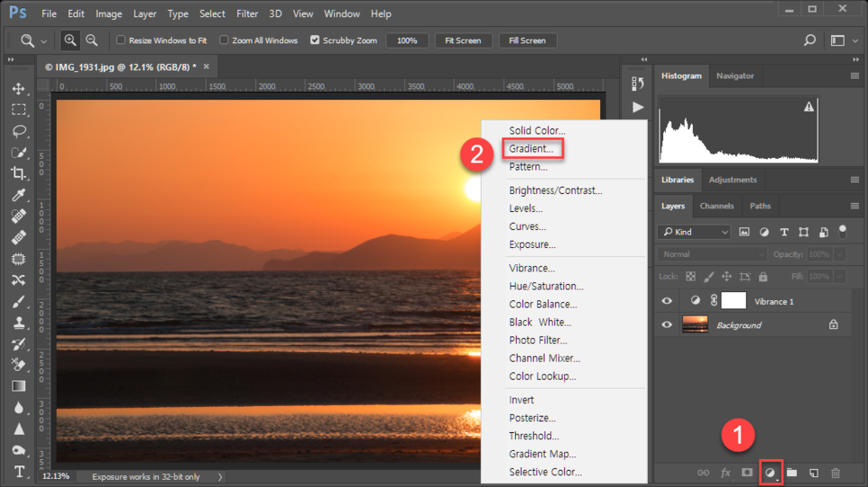
Task: Open the History panel icon
Action: [638, 84]
